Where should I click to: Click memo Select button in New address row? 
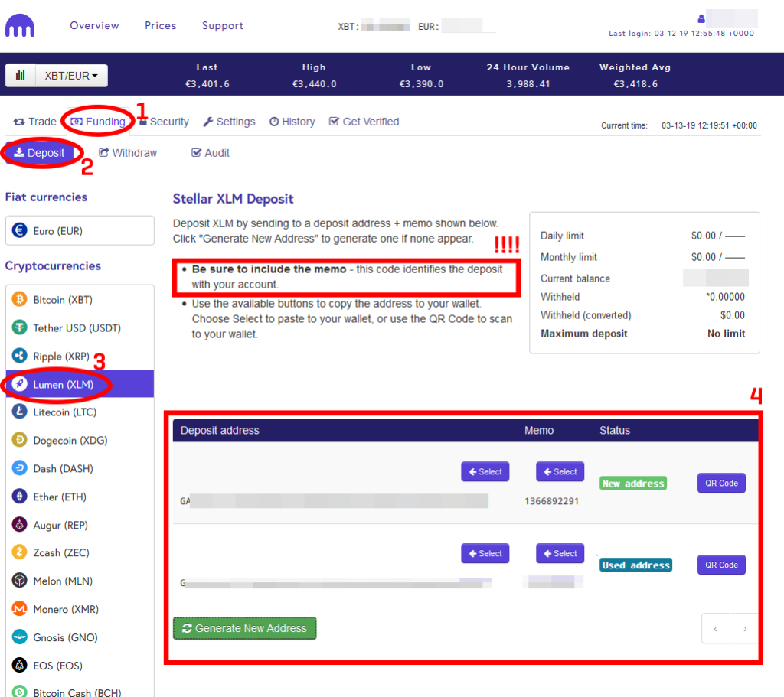(560, 471)
